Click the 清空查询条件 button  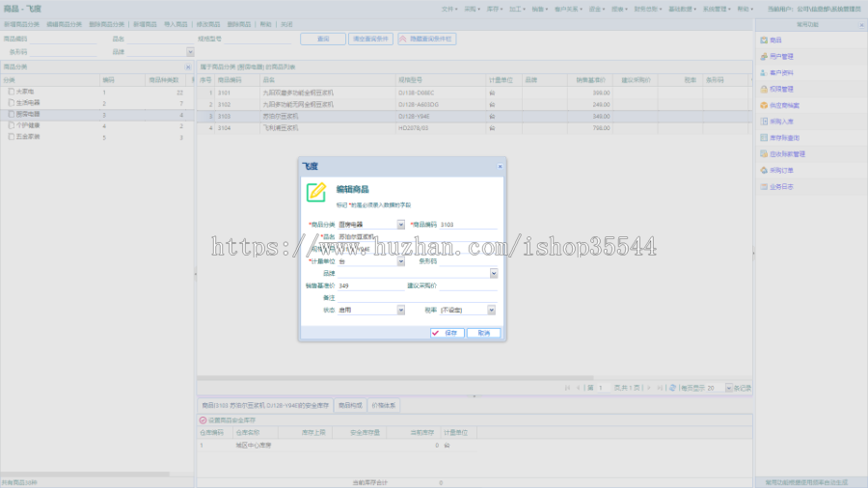371,39
